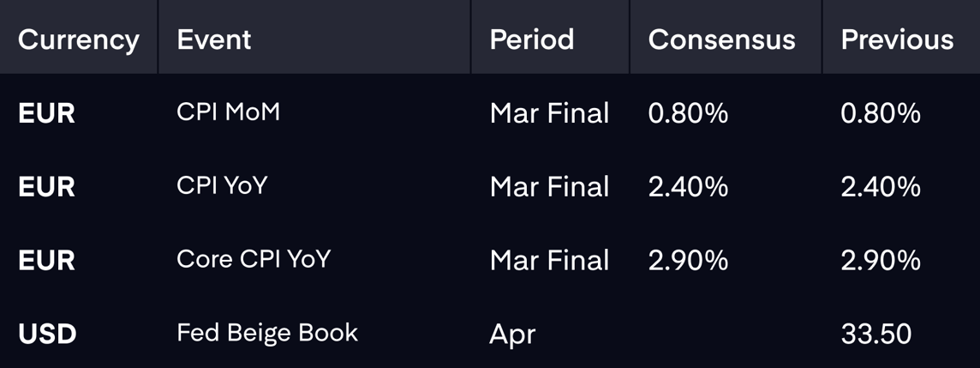Click the Currency column header
Viewport: 980px width, 368px height.
(78, 39)
